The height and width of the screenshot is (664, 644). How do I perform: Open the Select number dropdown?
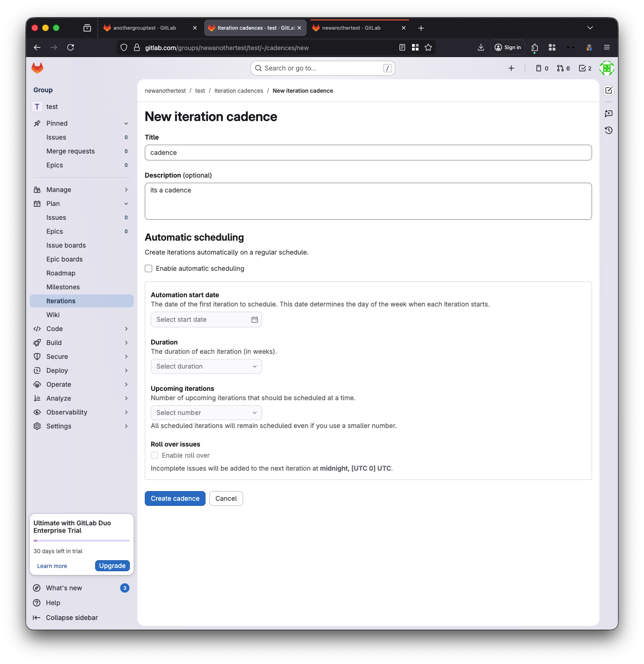click(x=206, y=413)
